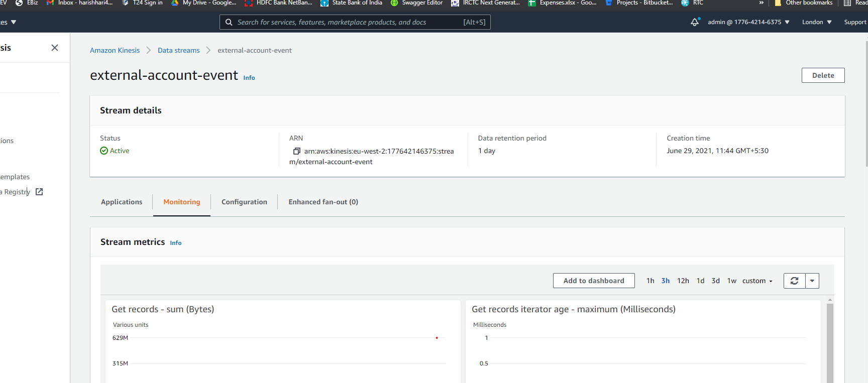
Task: Select the 12h time range
Action: pyautogui.click(x=683, y=281)
